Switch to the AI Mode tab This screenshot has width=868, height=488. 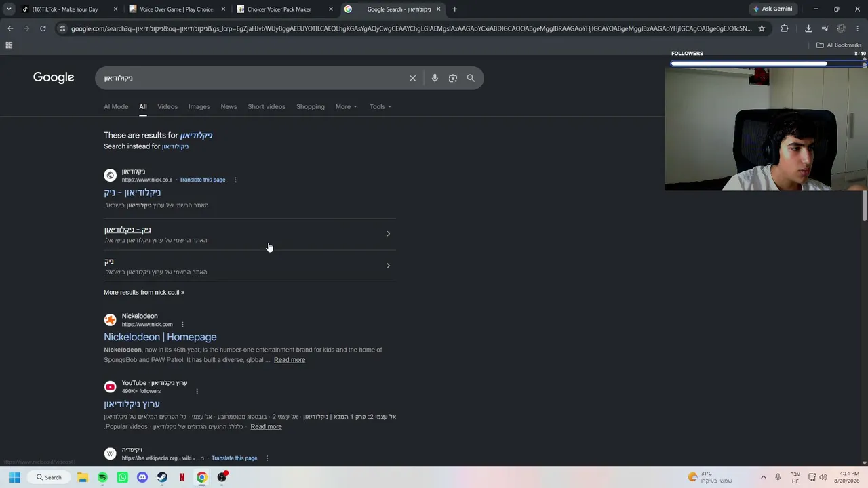(x=116, y=106)
